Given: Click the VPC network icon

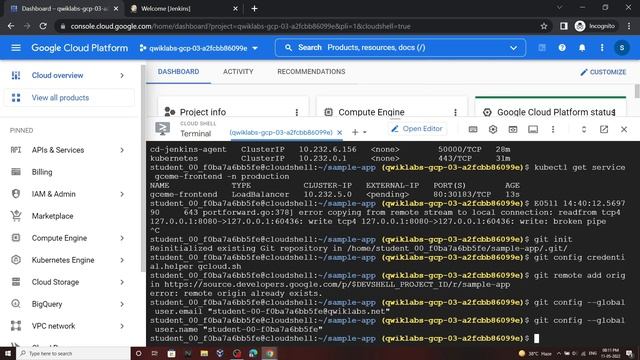Looking at the screenshot, I should [x=16, y=326].
